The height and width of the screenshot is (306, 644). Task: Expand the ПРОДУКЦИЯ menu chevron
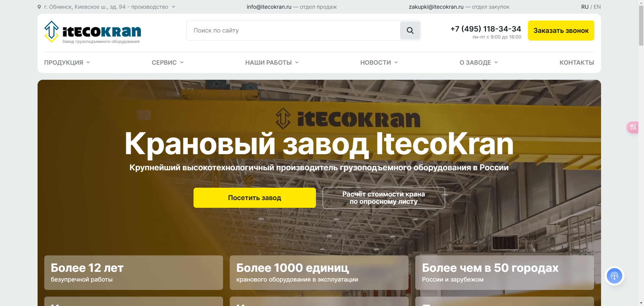(x=88, y=62)
